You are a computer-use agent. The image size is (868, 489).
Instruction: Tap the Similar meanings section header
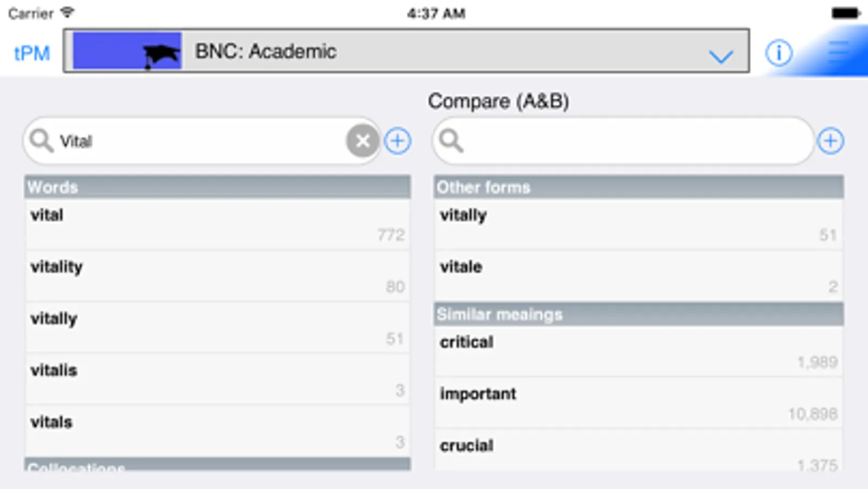pyautogui.click(x=638, y=314)
